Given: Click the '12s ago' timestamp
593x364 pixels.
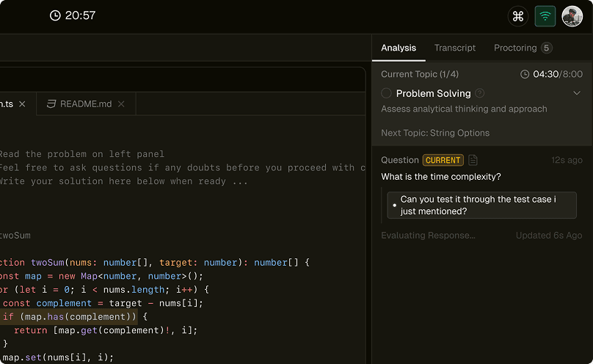Looking at the screenshot, I should pyautogui.click(x=567, y=160).
